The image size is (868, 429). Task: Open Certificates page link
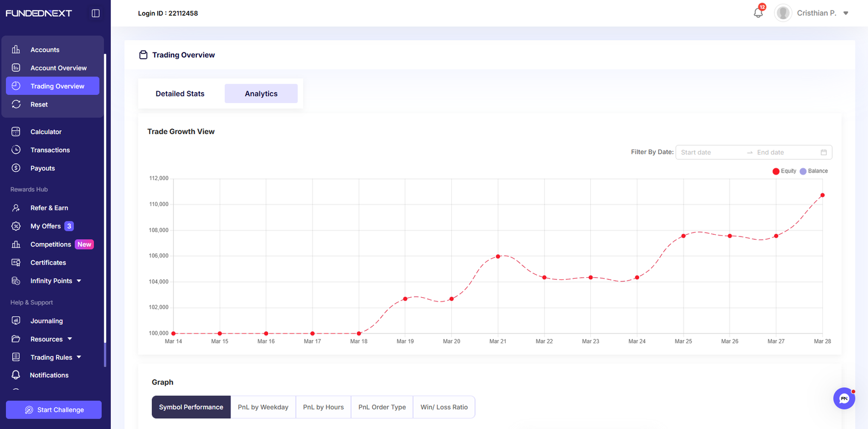pos(48,262)
